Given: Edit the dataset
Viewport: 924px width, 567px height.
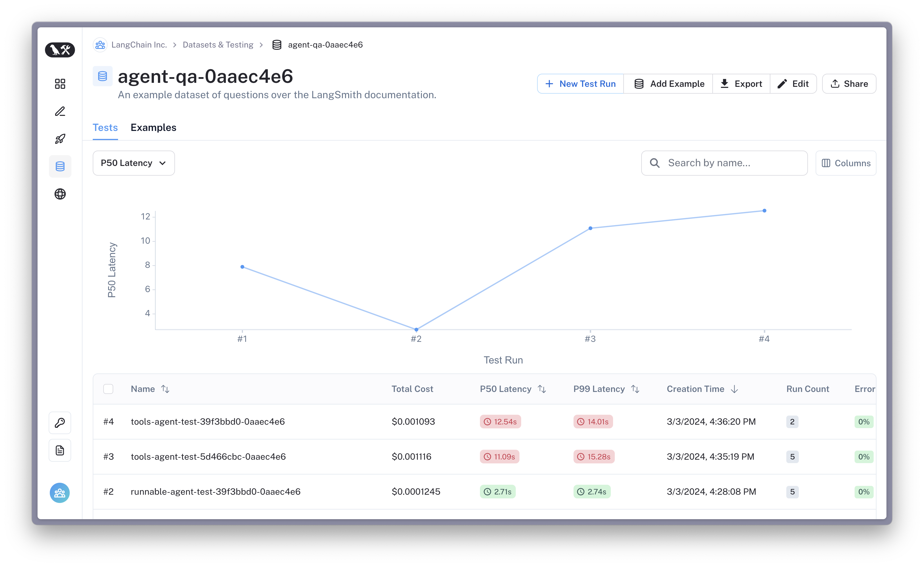Looking at the screenshot, I should pyautogui.click(x=793, y=84).
